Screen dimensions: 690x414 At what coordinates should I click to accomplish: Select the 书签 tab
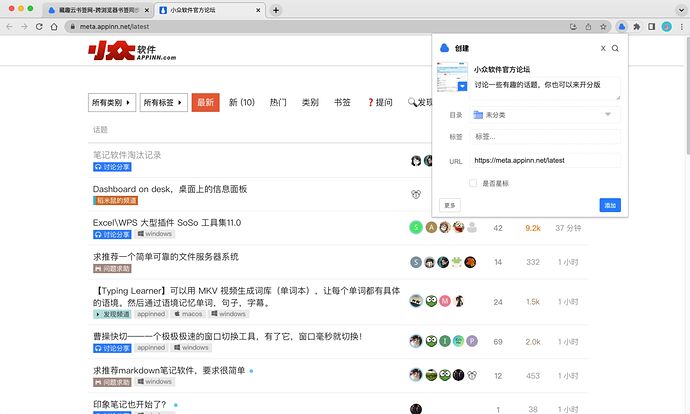click(342, 103)
